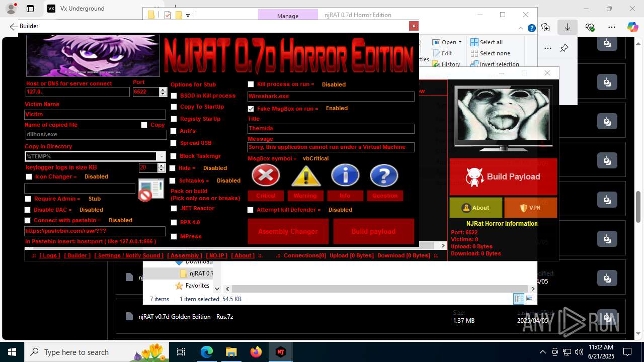Toggle the MPress checkbox
Image resolution: width=644 pixels, height=362 pixels.
[174, 236]
